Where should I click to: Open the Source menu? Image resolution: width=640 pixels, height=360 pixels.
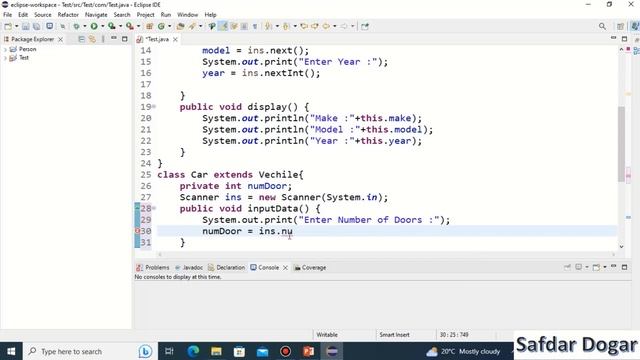pos(43,15)
